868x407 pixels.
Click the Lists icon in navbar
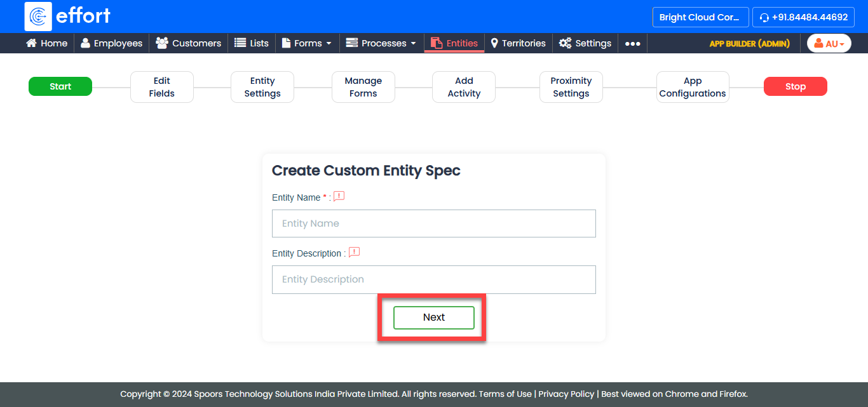click(240, 43)
